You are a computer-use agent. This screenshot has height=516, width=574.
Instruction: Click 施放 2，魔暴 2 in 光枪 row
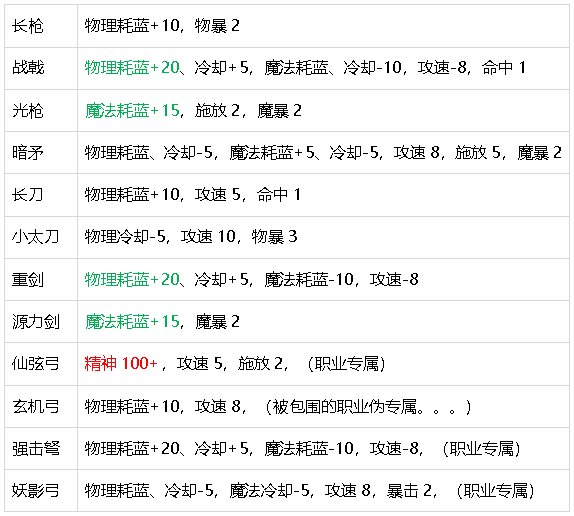pos(248,110)
